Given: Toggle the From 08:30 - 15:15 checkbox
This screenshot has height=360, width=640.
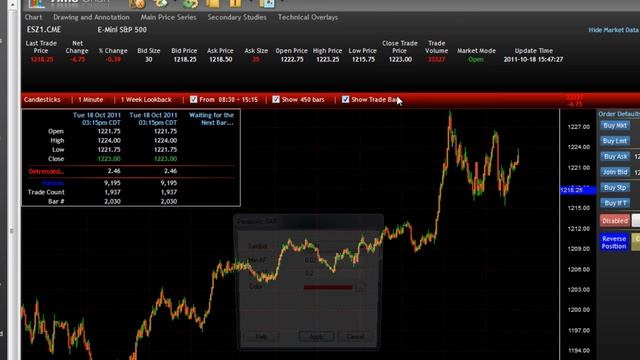Looking at the screenshot, I should coord(193,99).
